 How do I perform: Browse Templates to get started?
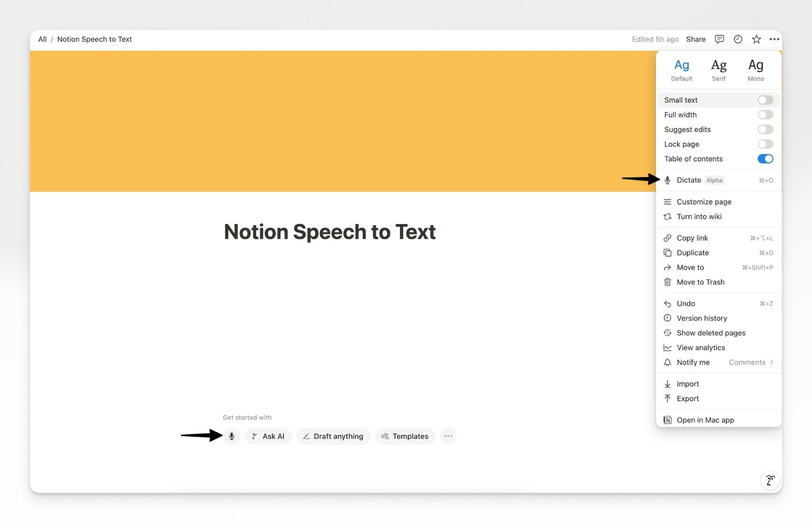click(x=405, y=436)
